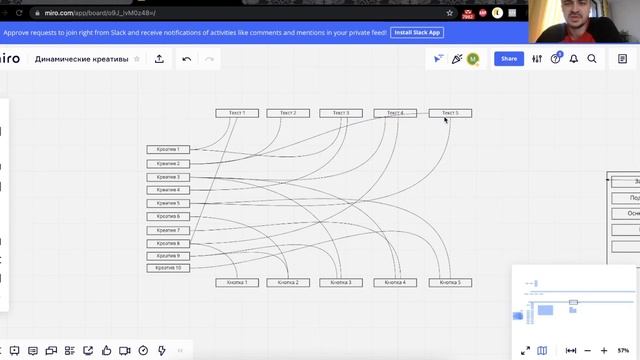
Task: Open the frames presentation tool
Action: click(14, 351)
